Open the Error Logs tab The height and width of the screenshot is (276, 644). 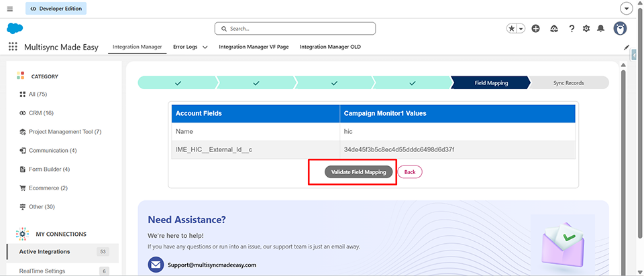tap(185, 47)
